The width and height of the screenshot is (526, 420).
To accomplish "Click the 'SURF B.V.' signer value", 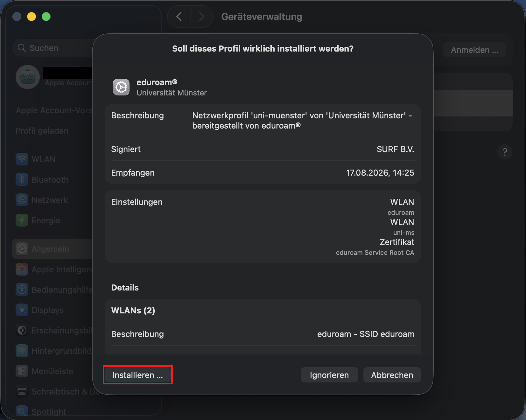I will (x=396, y=149).
